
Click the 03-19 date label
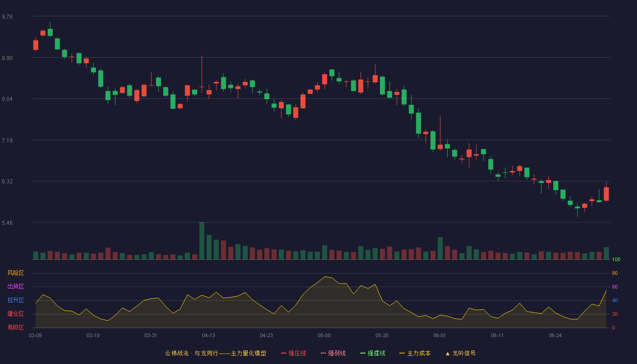tap(93, 335)
